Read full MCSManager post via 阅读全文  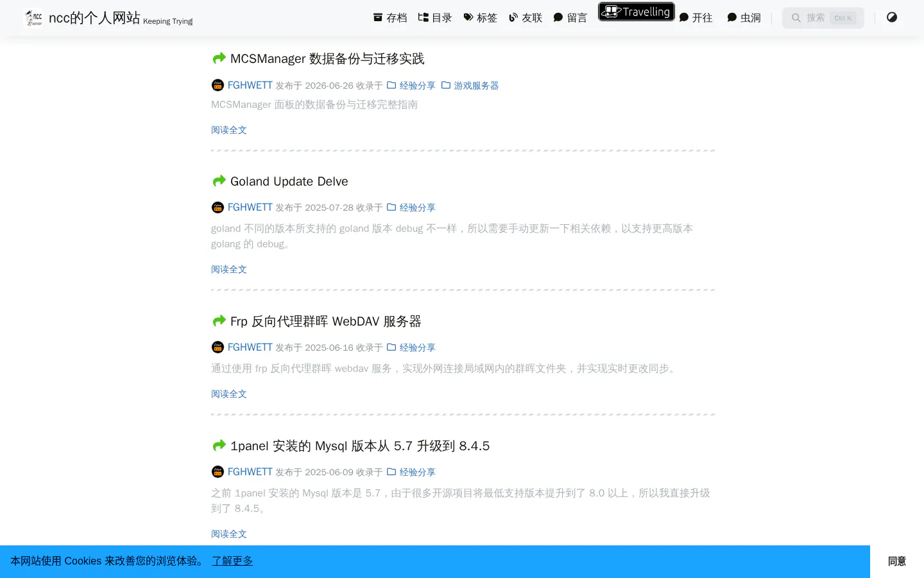tap(229, 130)
